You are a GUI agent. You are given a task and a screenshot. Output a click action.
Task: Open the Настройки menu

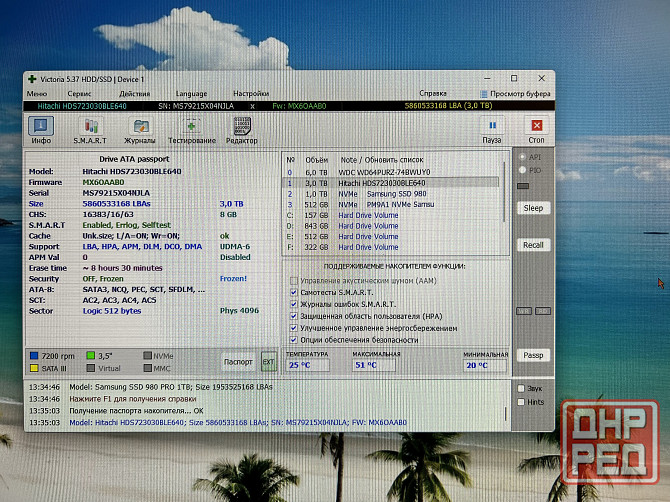251,94
